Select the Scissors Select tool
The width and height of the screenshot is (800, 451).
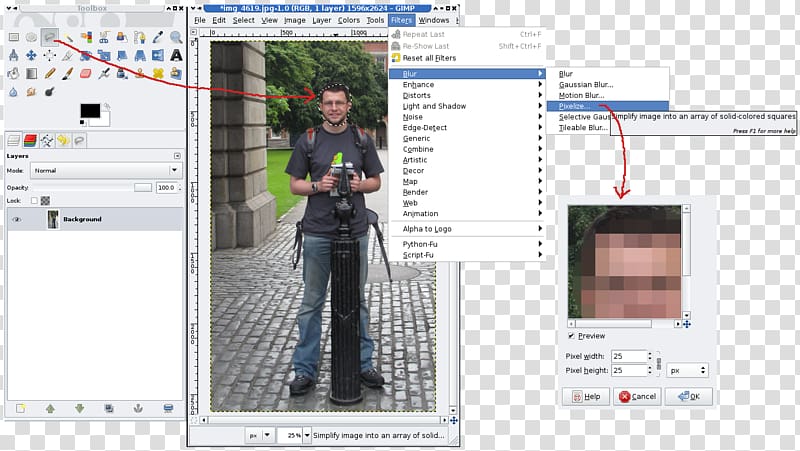pos(104,37)
